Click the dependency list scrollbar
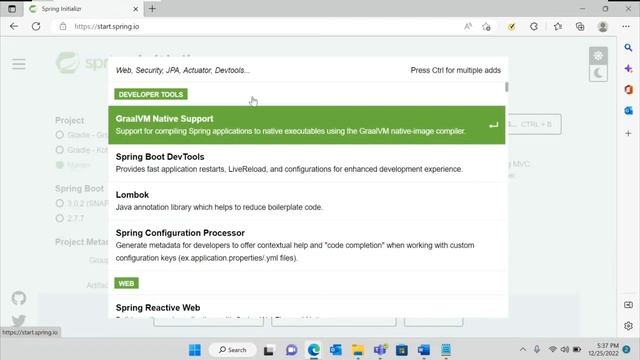Image resolution: width=640 pixels, height=360 pixels. (x=507, y=87)
